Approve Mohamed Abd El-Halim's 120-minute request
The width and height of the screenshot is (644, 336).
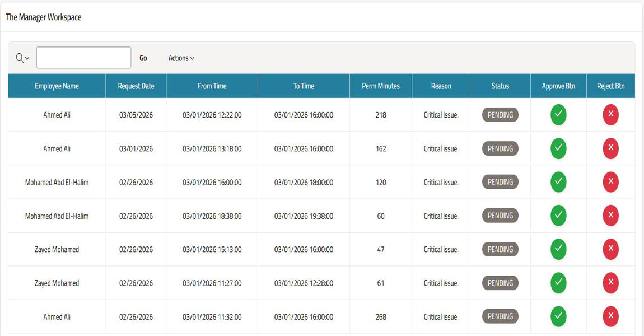(x=558, y=182)
